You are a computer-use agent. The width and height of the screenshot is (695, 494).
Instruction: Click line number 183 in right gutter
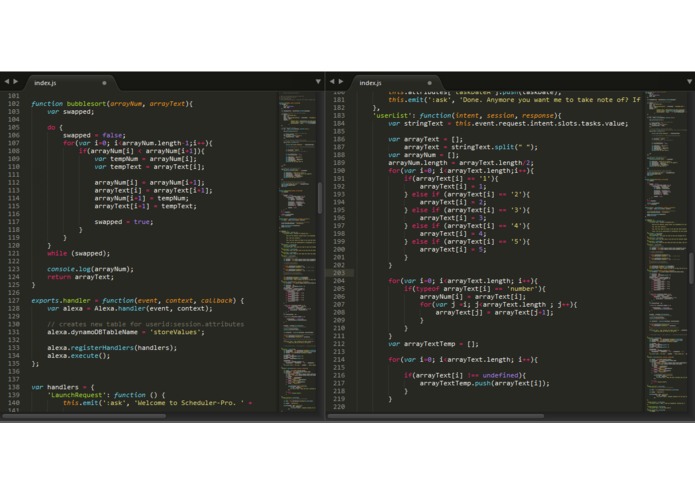[339, 116]
